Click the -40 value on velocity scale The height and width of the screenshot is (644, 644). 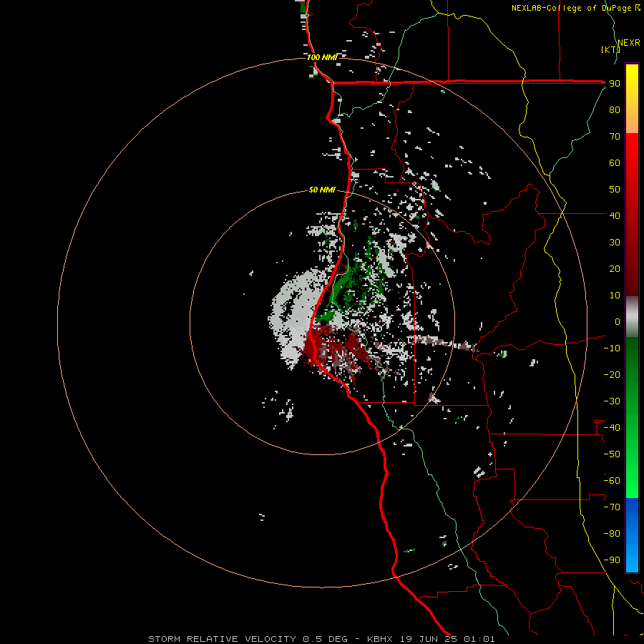612,428
